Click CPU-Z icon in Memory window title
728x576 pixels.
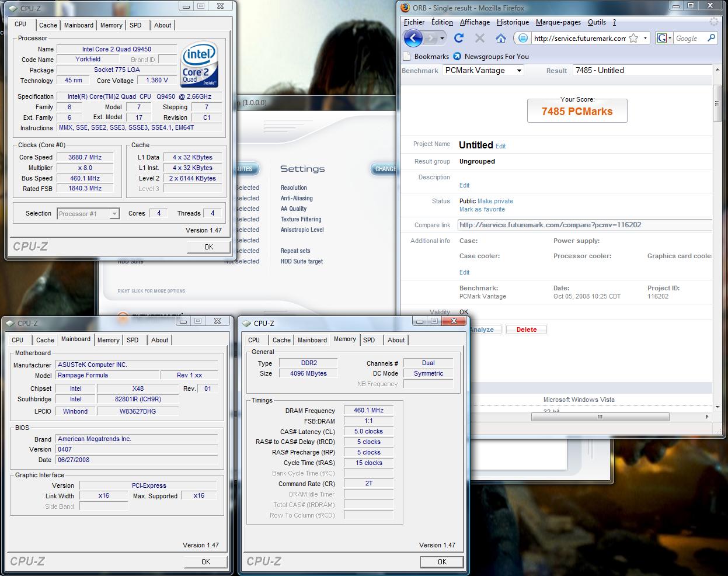pos(246,323)
